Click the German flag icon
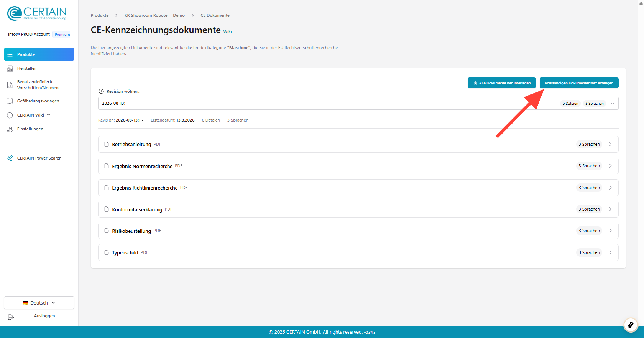Image resolution: width=644 pixels, height=338 pixels. [25, 303]
